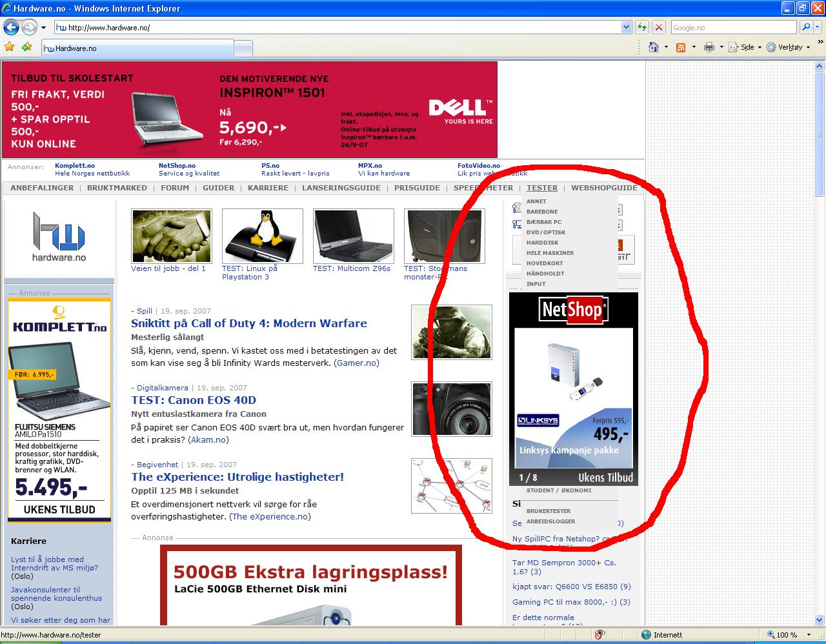Open search provider options dropdown
The width and height of the screenshot is (826, 644).
[817, 27]
